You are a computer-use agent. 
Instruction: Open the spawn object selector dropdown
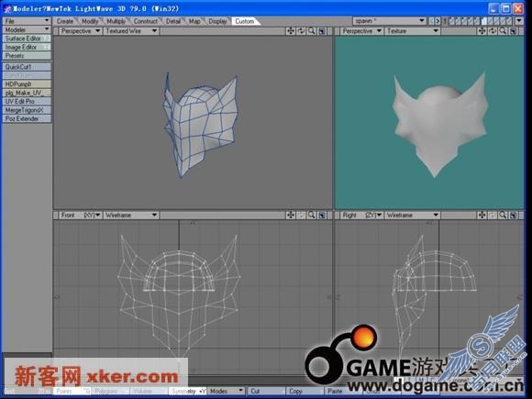tap(390, 21)
